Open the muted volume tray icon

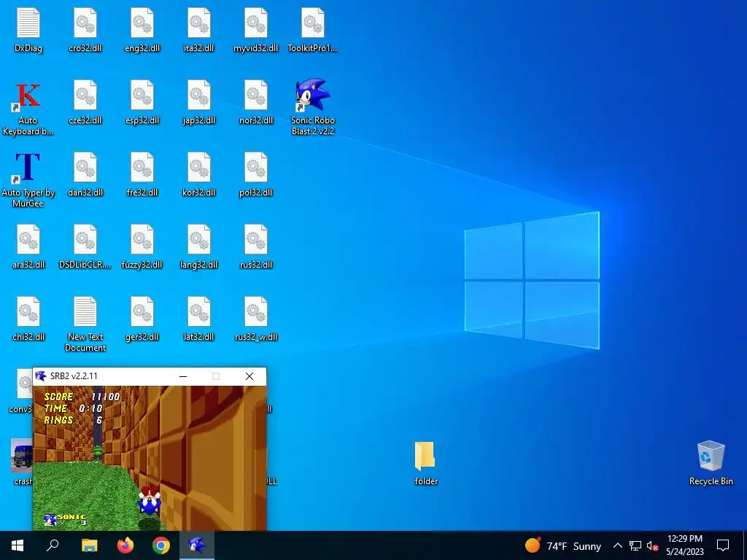click(x=652, y=545)
